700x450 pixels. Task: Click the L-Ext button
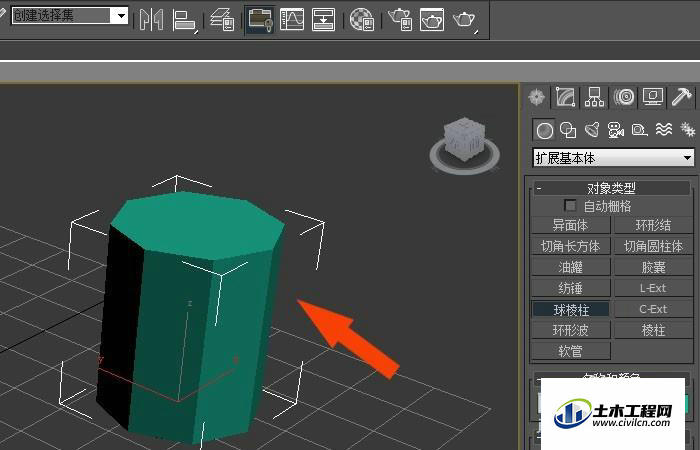point(654,288)
